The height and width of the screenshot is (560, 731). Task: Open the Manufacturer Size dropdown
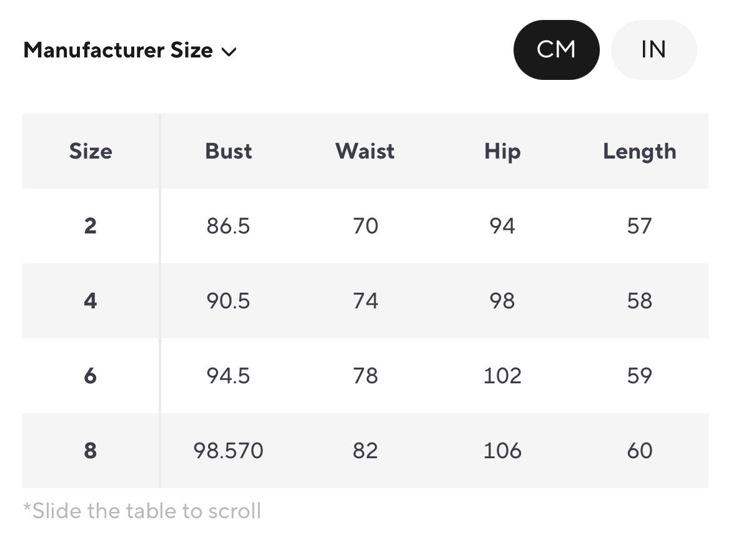point(118,51)
